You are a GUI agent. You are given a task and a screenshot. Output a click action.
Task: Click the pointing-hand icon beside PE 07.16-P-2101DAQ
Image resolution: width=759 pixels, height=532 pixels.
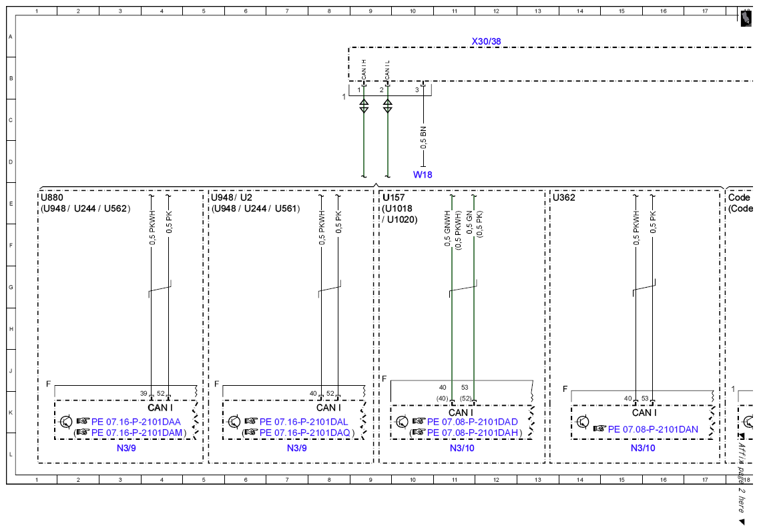(251, 432)
